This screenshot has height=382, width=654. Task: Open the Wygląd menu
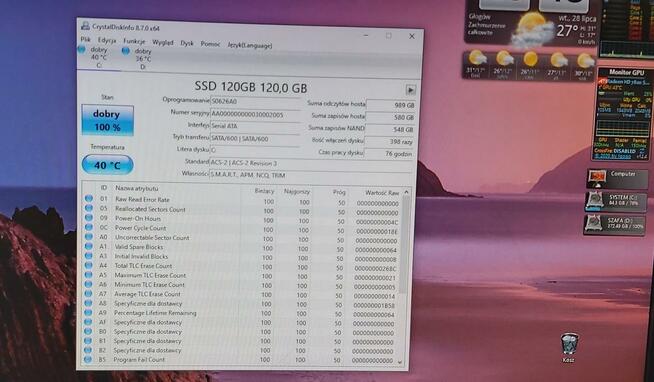point(163,43)
